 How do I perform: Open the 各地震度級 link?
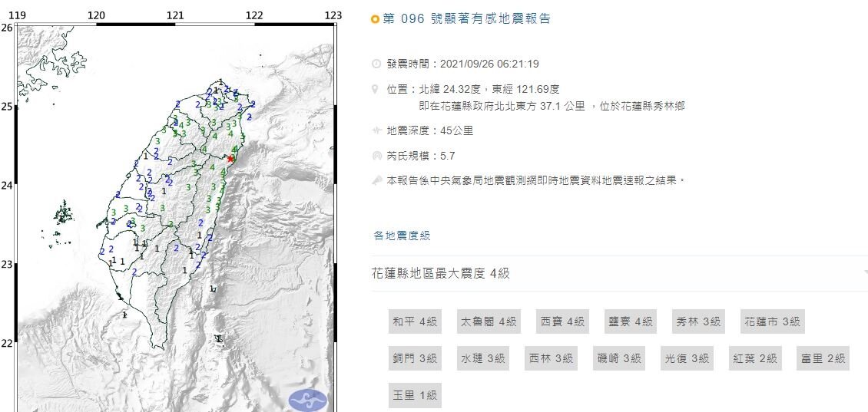(x=402, y=236)
